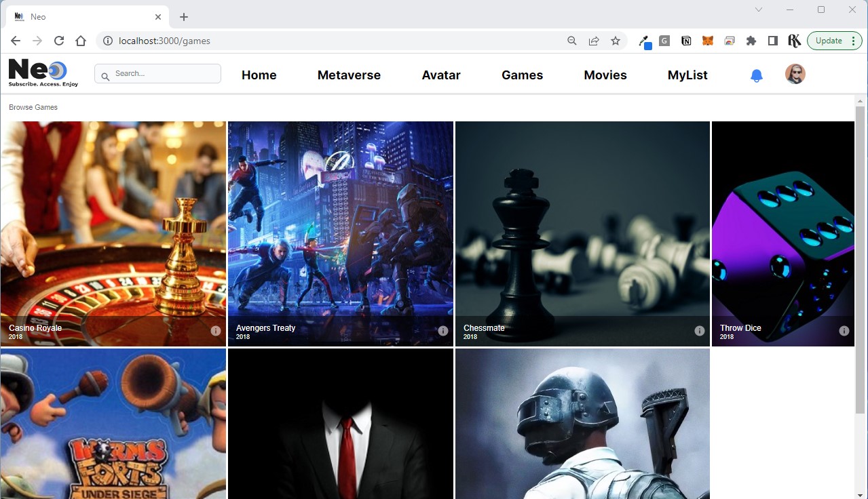Open the Games section

click(522, 75)
